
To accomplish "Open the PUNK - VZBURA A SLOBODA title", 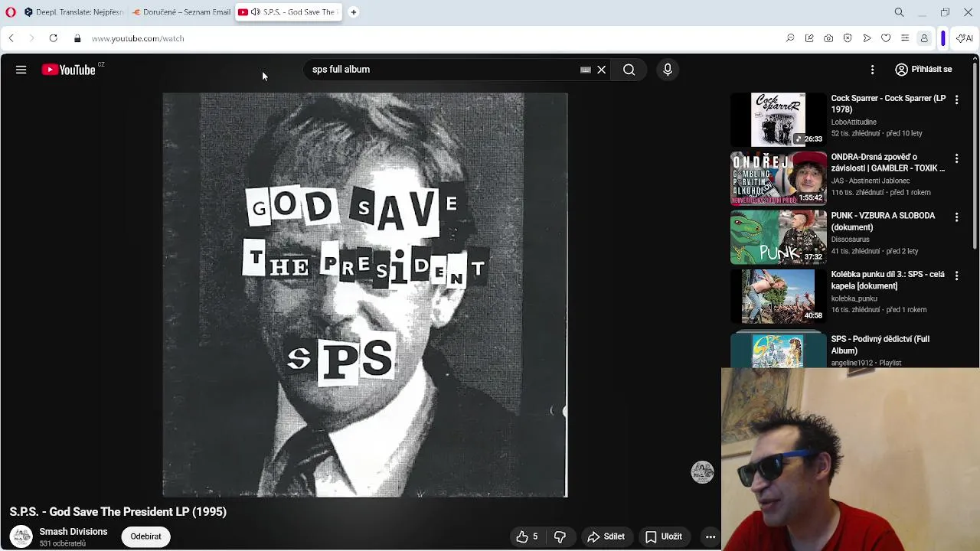I will [x=883, y=221].
